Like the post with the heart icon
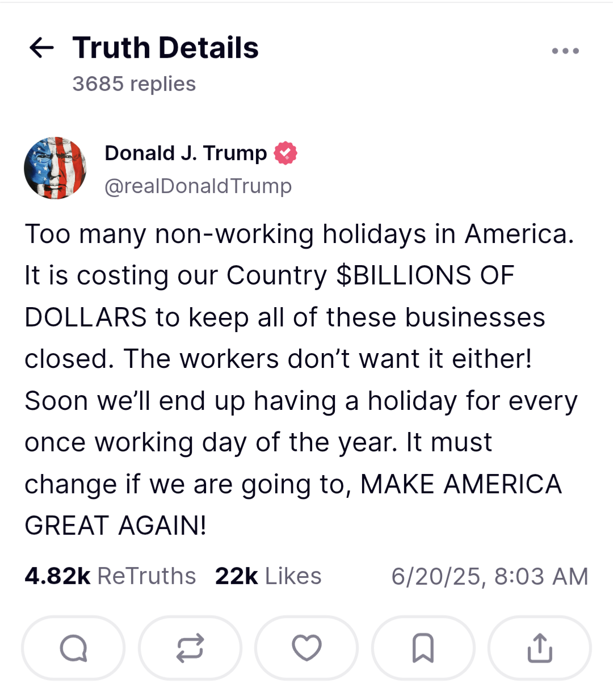This screenshot has height=700, width=613. (x=306, y=648)
